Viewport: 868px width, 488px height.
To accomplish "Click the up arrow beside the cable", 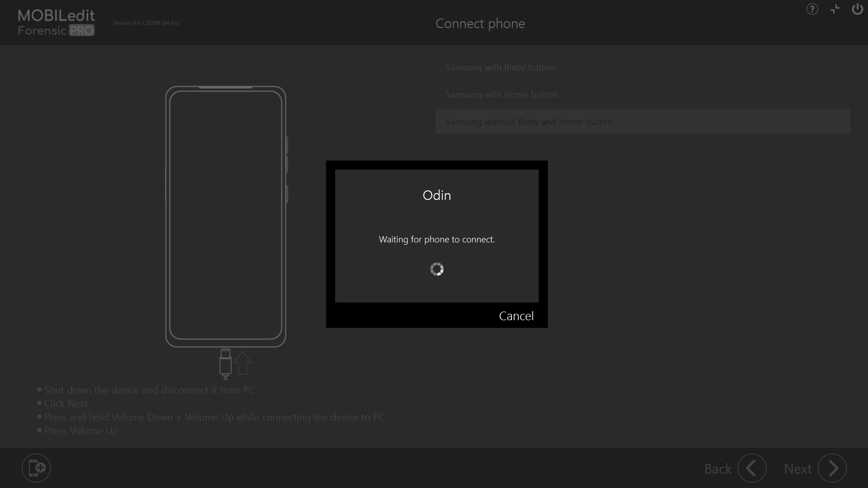I will tap(243, 363).
